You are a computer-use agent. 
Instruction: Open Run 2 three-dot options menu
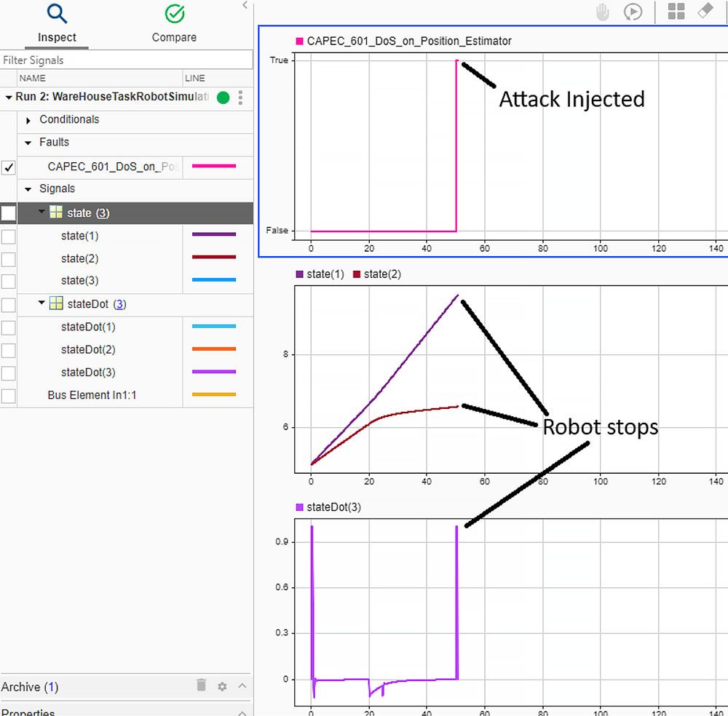click(x=241, y=98)
